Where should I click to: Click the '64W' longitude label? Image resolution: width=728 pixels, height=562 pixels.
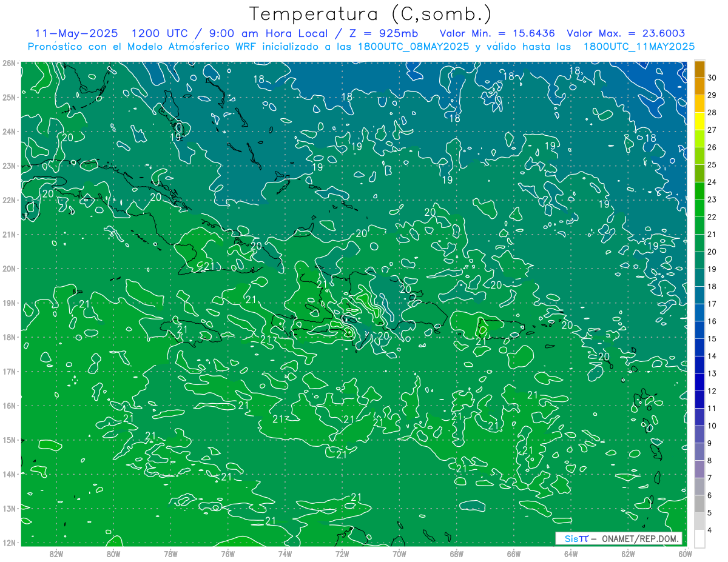[x=571, y=554]
